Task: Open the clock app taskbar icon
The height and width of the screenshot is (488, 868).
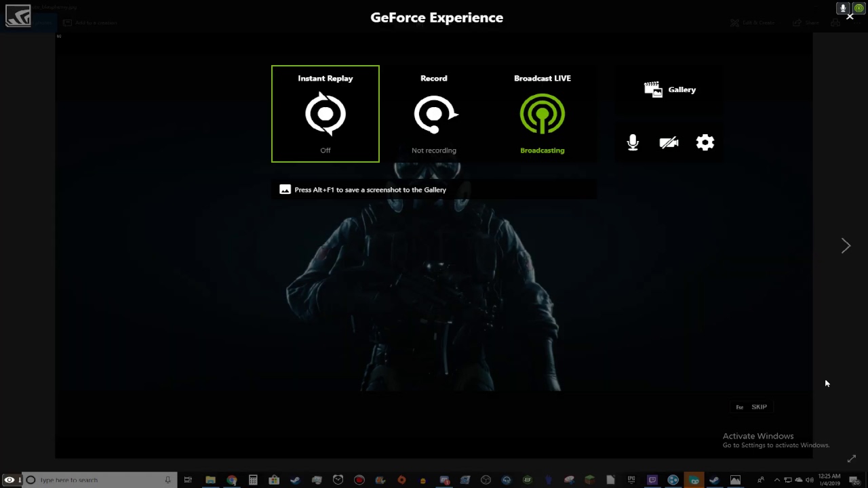Action: 338,480
